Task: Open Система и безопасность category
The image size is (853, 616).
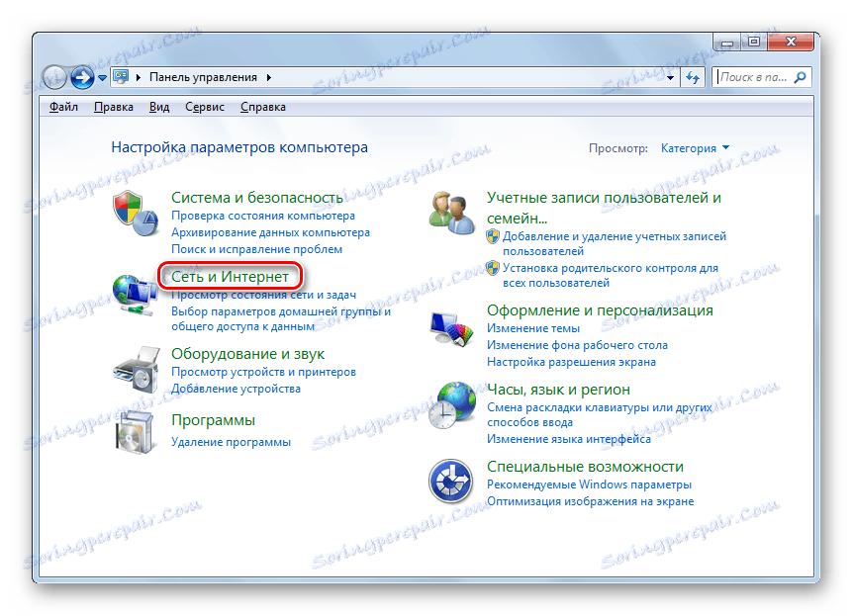Action: 256,198
